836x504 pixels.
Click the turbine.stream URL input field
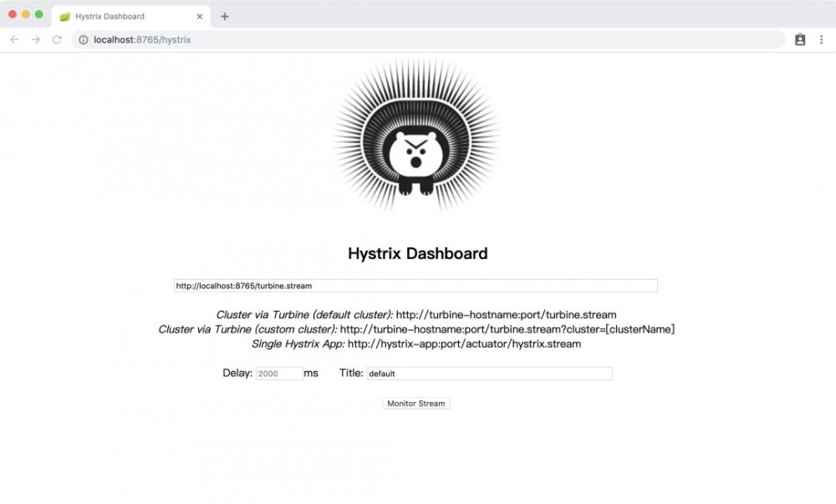point(415,285)
